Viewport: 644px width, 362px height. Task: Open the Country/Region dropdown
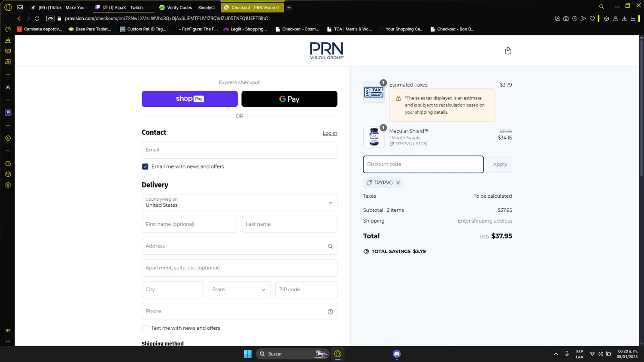pyautogui.click(x=240, y=202)
